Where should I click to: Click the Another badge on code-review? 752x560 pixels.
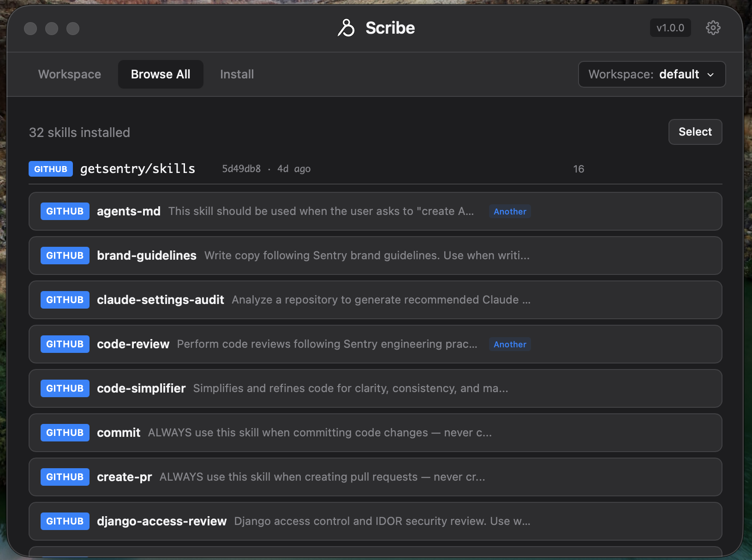[509, 344]
